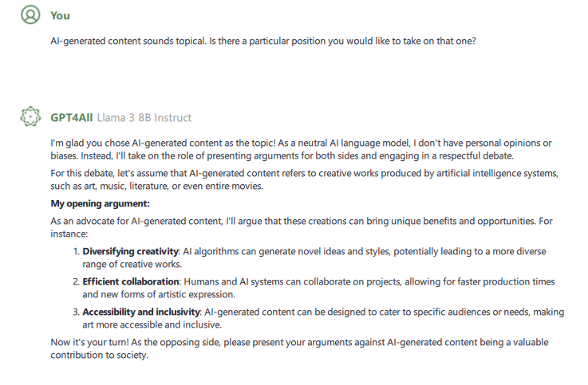Select the bold "Diversifying creativity" text
Viewport: 588px width, 385px height.
131,252
